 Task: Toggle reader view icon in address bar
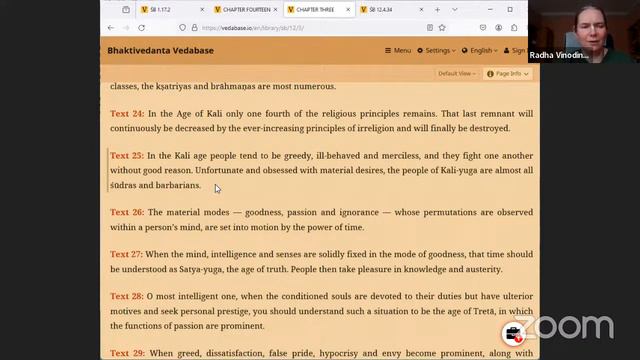click(430, 28)
